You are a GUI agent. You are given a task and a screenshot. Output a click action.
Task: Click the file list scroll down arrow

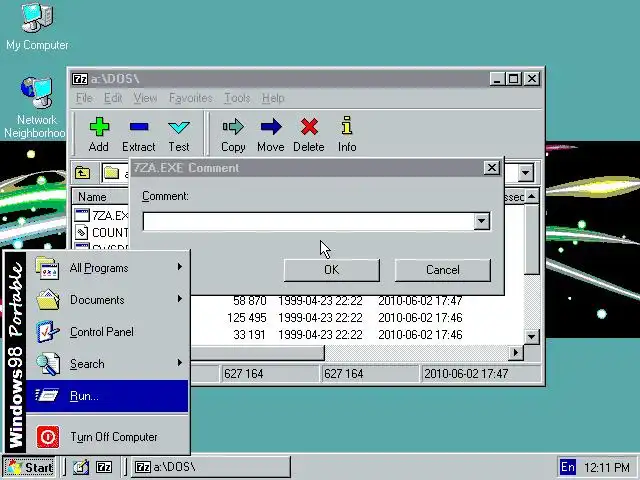(x=531, y=337)
